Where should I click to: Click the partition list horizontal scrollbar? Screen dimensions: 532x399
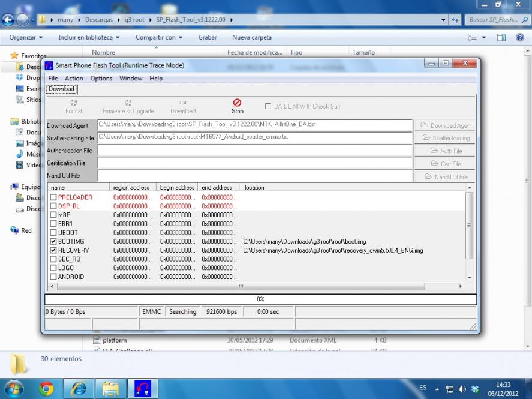click(x=241, y=286)
